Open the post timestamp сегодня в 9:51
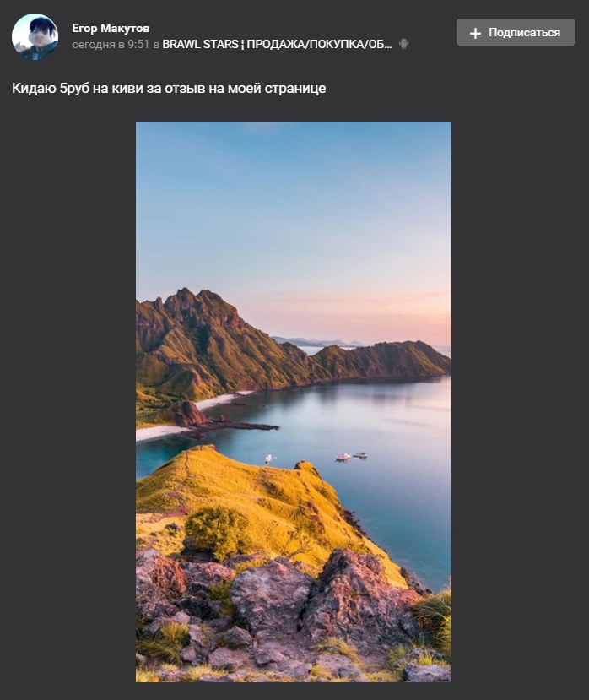 pyautogui.click(x=111, y=44)
